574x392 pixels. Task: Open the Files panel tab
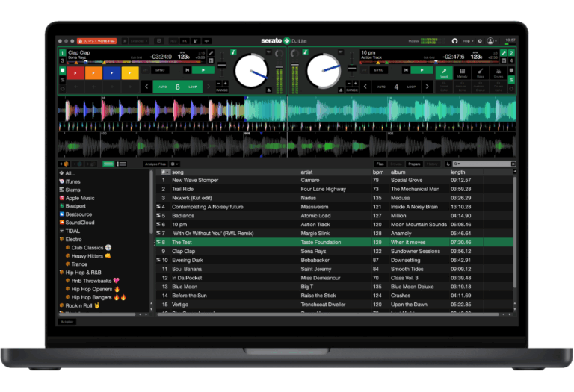380,164
